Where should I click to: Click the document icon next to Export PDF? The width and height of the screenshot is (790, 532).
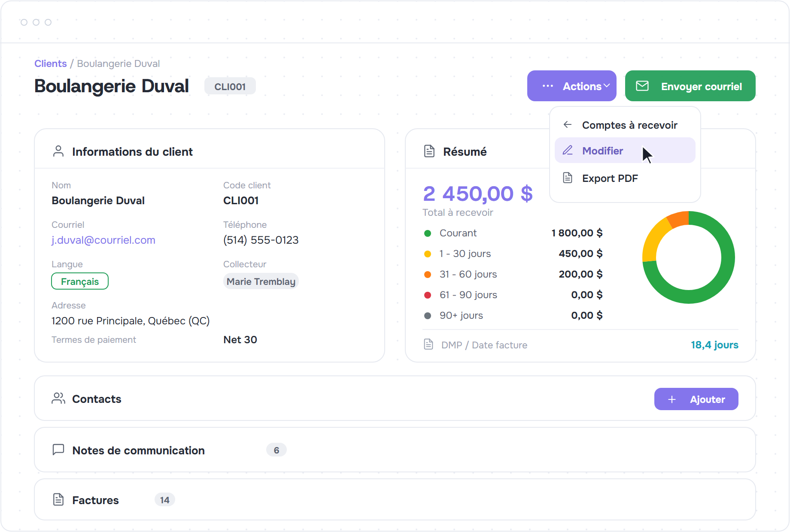[568, 178]
